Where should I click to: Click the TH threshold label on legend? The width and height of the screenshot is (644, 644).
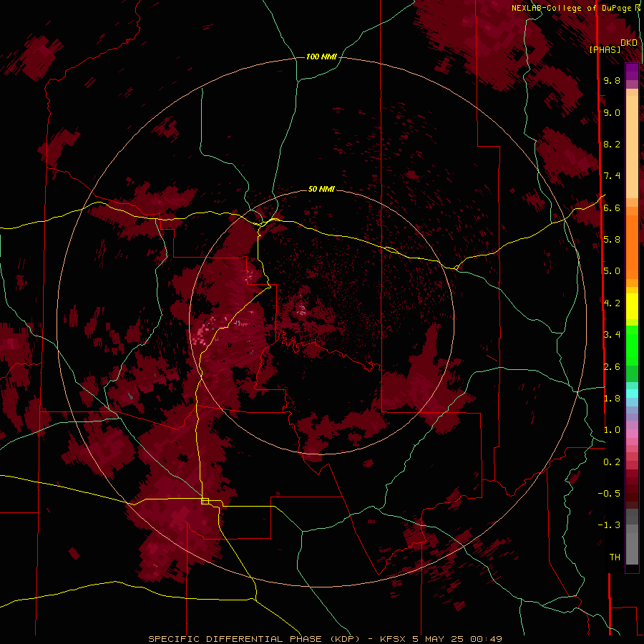(615, 557)
